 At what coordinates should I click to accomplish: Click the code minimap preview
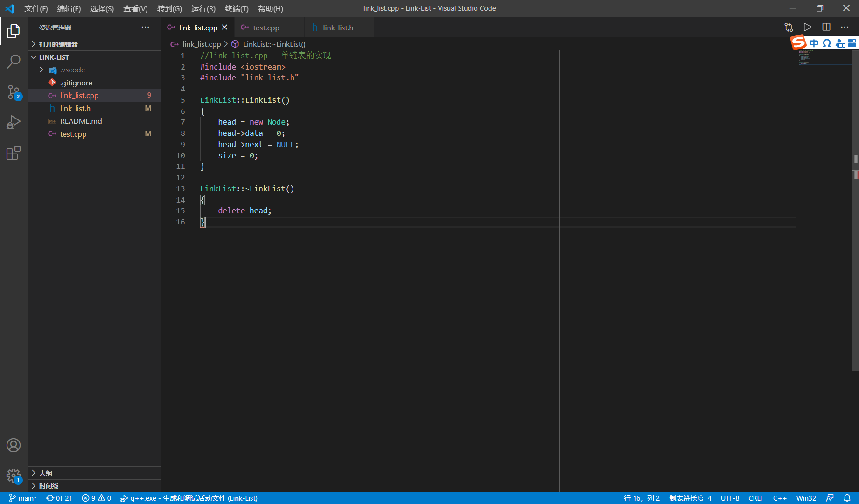(x=824, y=57)
